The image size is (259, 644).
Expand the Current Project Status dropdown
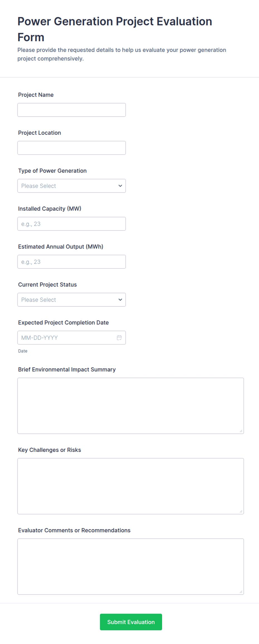click(x=72, y=300)
